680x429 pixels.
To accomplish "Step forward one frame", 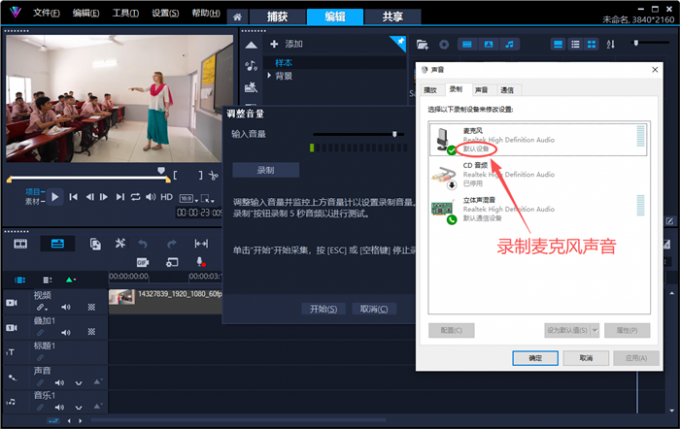I will [104, 197].
